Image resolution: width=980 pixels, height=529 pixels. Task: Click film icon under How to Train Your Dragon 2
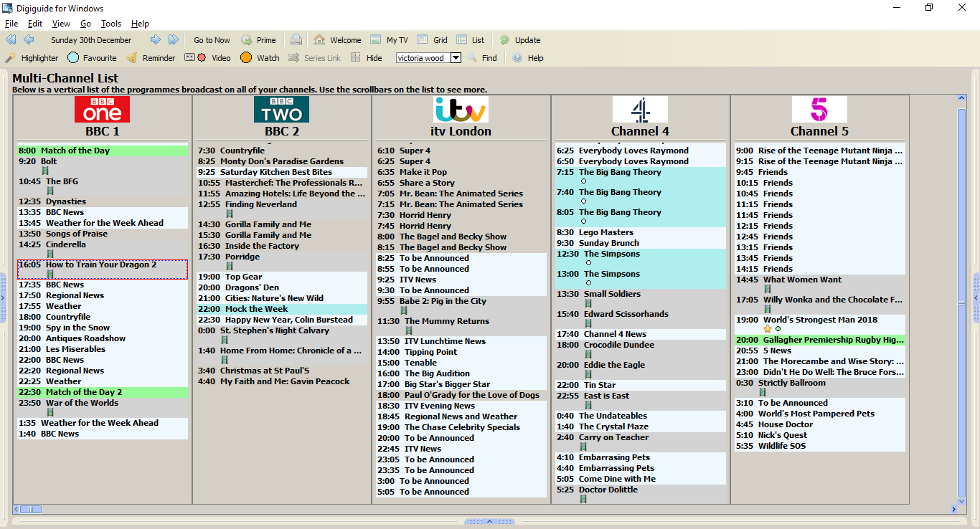point(50,274)
